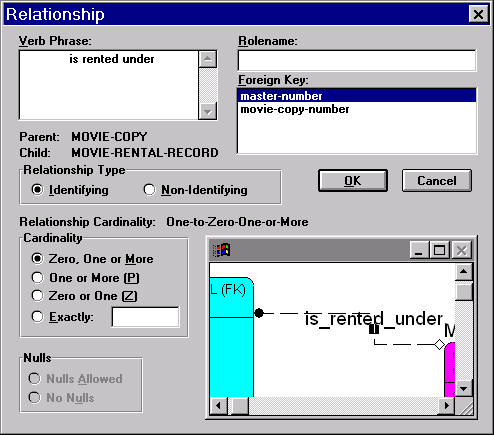Click the is_rented_under label in diagram

374,319
